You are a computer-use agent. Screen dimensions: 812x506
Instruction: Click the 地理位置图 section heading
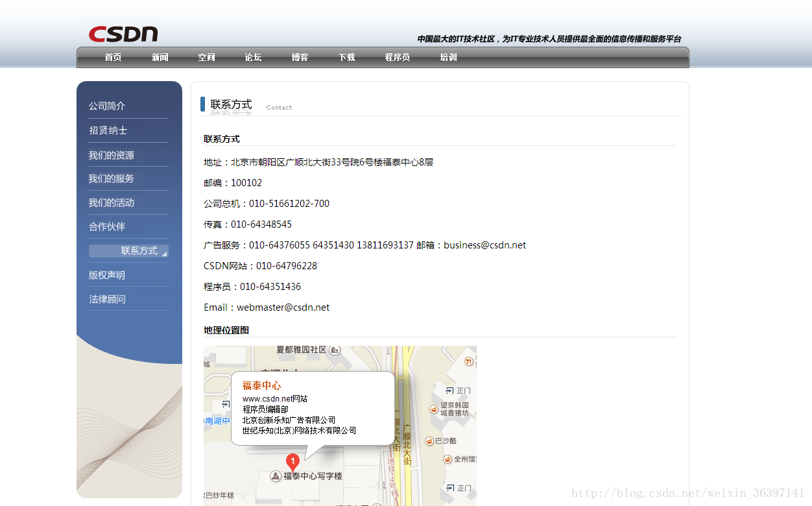click(x=226, y=330)
